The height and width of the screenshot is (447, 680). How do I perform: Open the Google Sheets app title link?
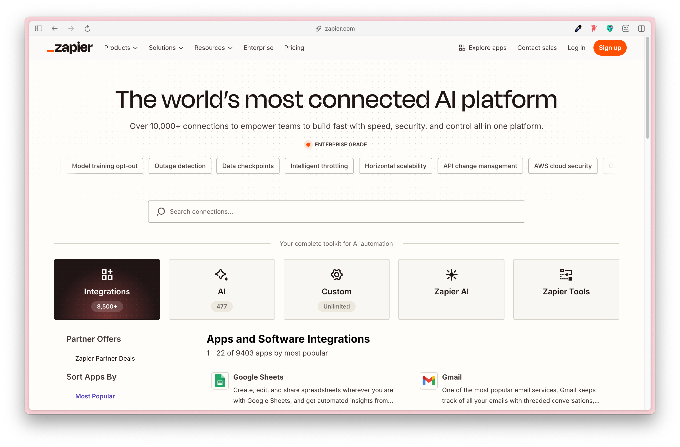pyautogui.click(x=258, y=377)
